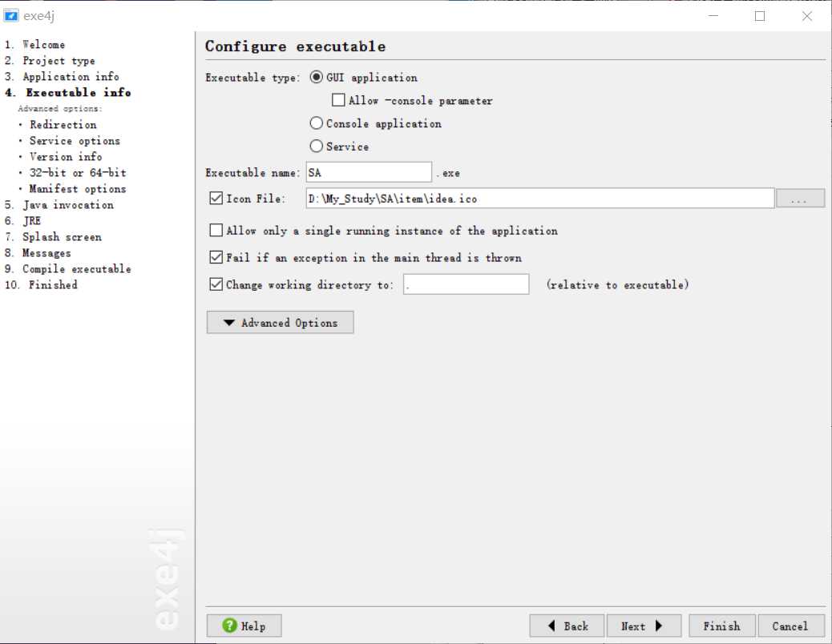Click the icon file path field
This screenshot has width=832, height=644.
[540, 199]
